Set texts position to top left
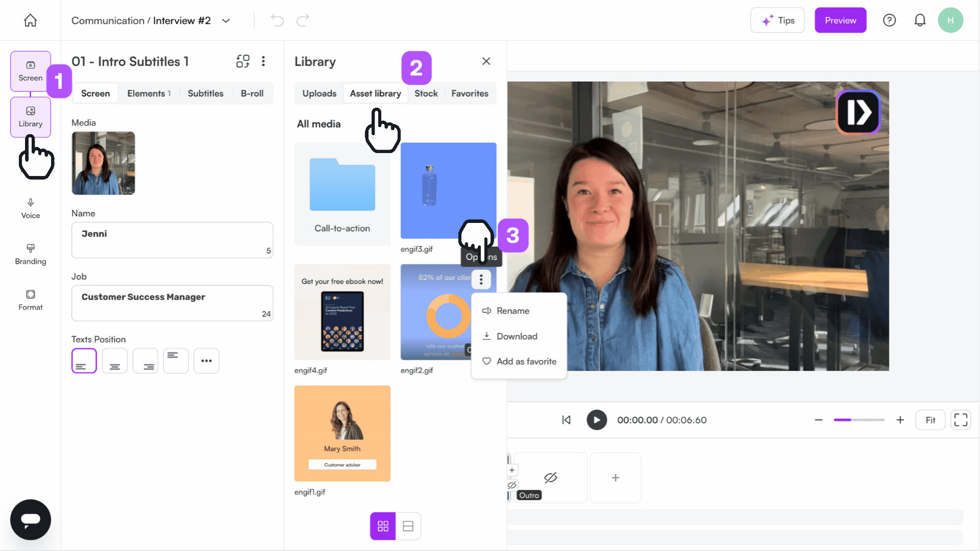The width and height of the screenshot is (980, 551). pyautogui.click(x=176, y=361)
